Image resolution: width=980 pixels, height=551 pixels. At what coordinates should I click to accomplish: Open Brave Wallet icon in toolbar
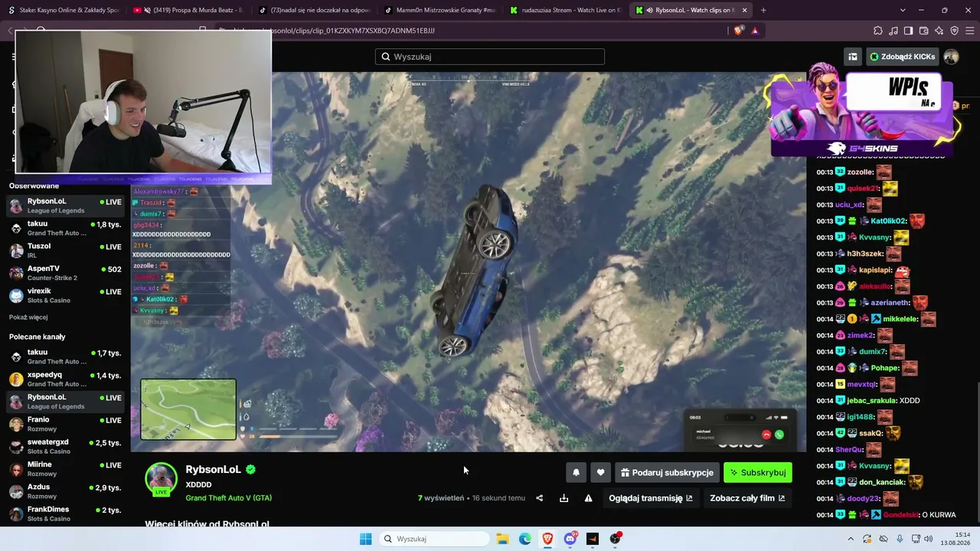(923, 31)
